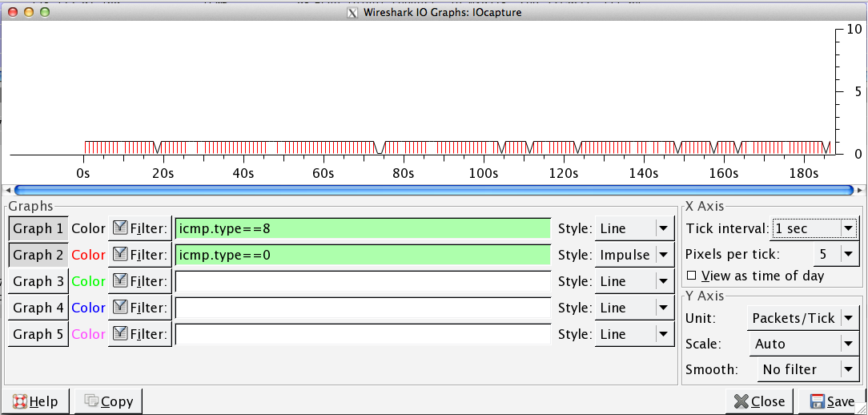Image resolution: width=868 pixels, height=415 pixels.
Task: Pick the magenta Color of Graph 5
Action: pos(89,335)
